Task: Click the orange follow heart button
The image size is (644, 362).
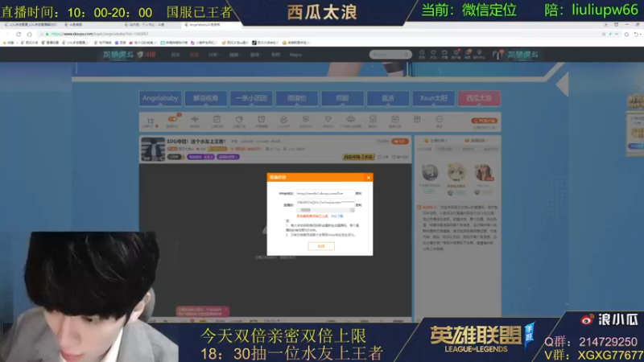Action: [x=399, y=142]
